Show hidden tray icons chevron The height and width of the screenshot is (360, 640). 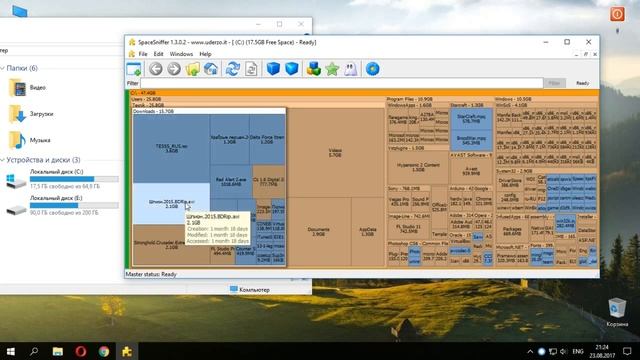pos(530,351)
